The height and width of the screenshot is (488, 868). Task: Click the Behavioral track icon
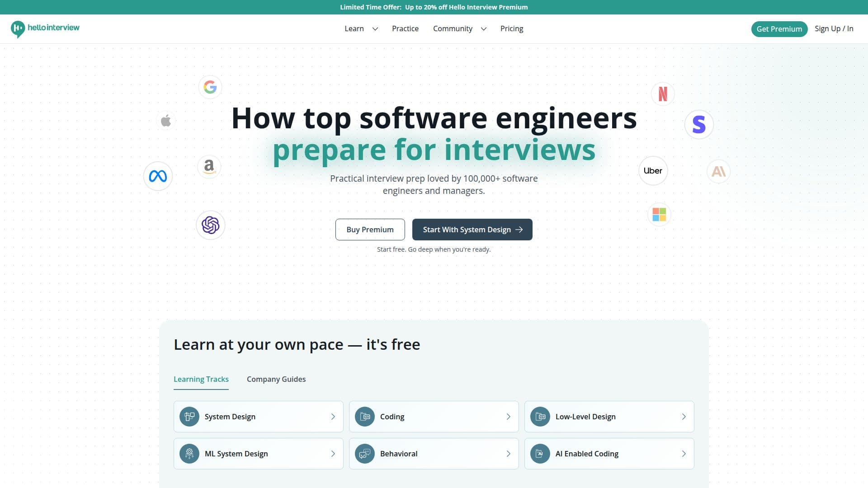[365, 454]
